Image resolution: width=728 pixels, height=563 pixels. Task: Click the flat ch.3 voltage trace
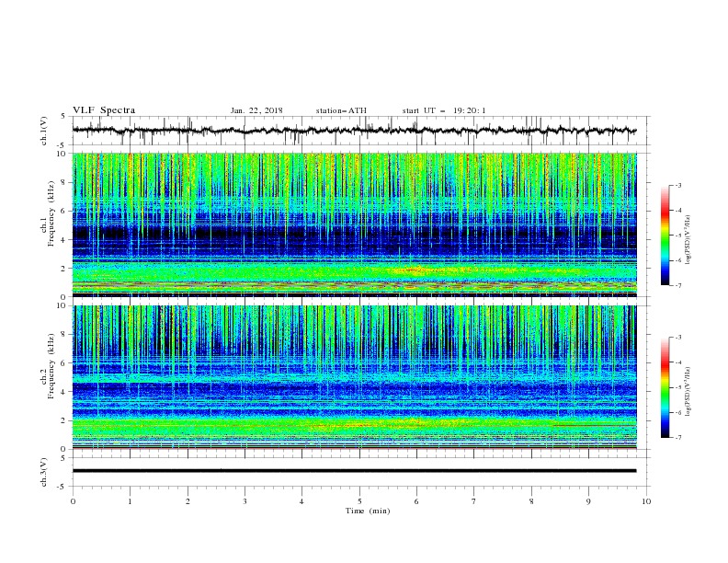[354, 471]
